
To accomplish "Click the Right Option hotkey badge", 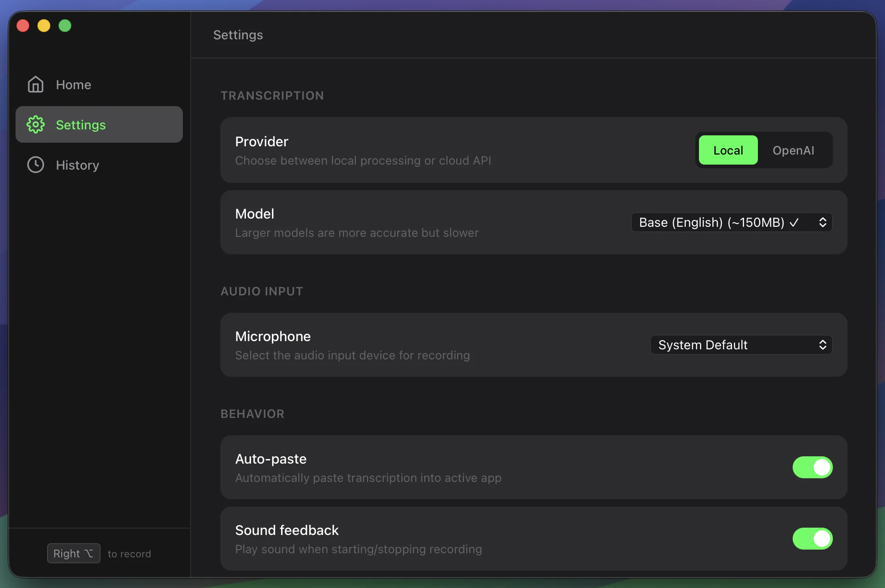I will (74, 554).
